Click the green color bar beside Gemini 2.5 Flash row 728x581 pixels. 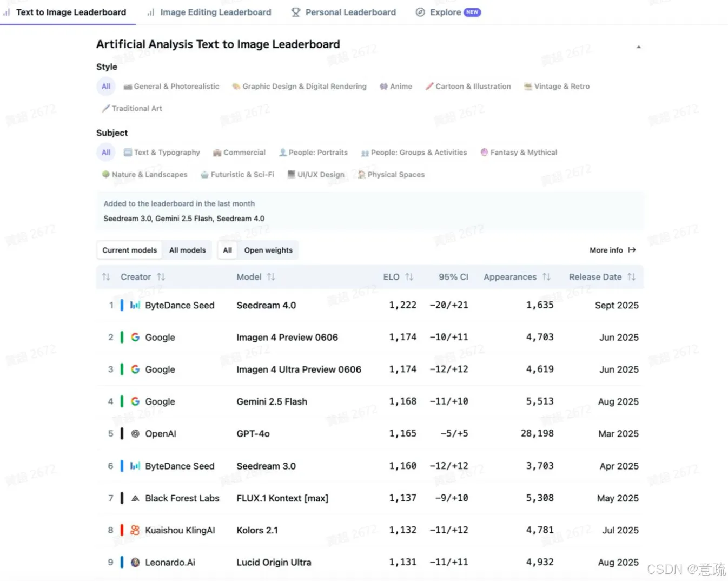122,401
